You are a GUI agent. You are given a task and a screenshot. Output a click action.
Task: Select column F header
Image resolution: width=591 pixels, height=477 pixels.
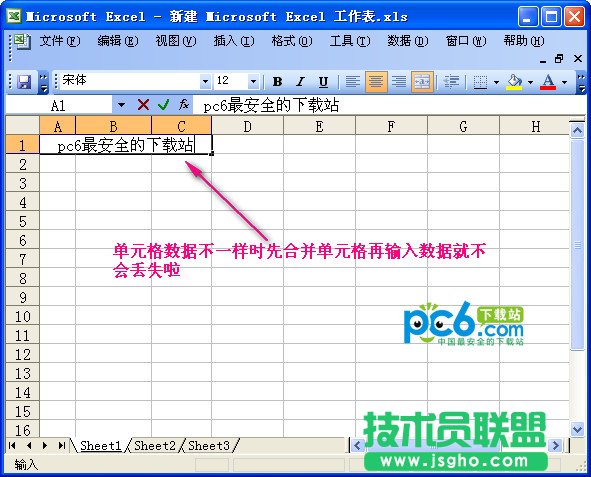(391, 126)
